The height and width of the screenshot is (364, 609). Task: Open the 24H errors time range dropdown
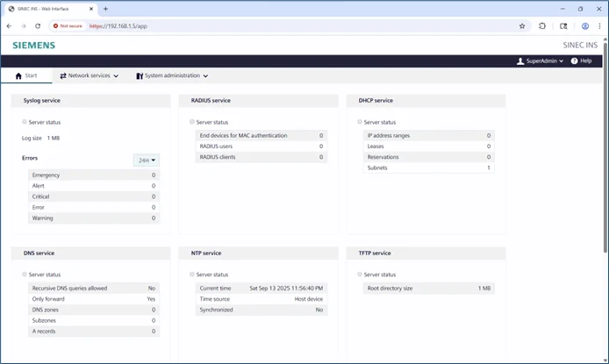(x=146, y=161)
